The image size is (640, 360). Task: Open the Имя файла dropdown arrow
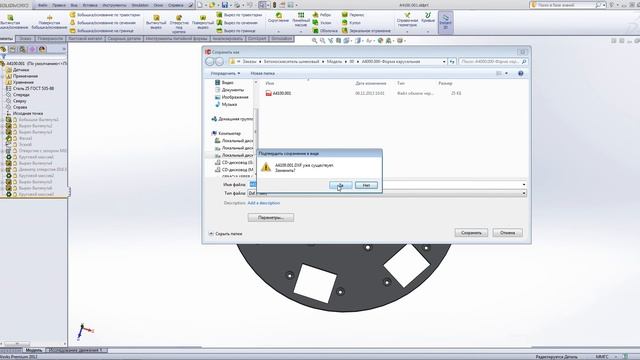point(524,184)
